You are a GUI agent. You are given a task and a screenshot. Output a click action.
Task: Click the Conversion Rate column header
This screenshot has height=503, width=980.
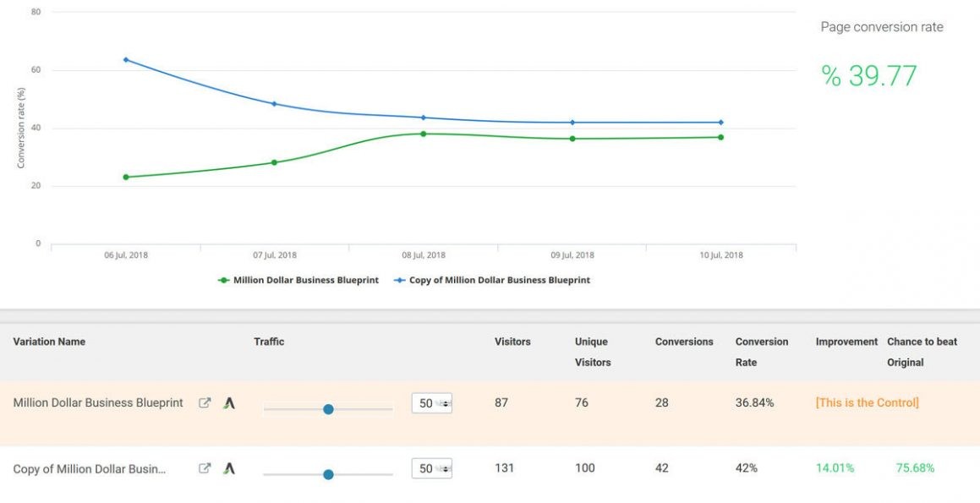click(x=761, y=352)
